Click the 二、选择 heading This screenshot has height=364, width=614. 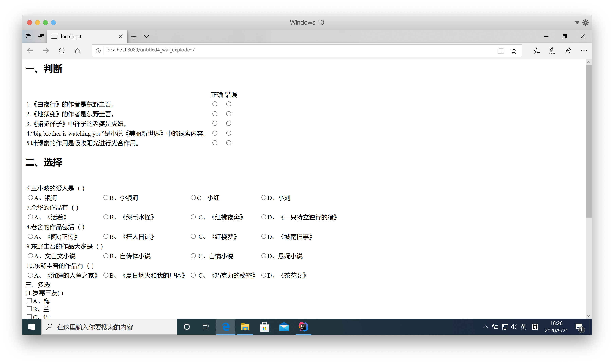44,162
